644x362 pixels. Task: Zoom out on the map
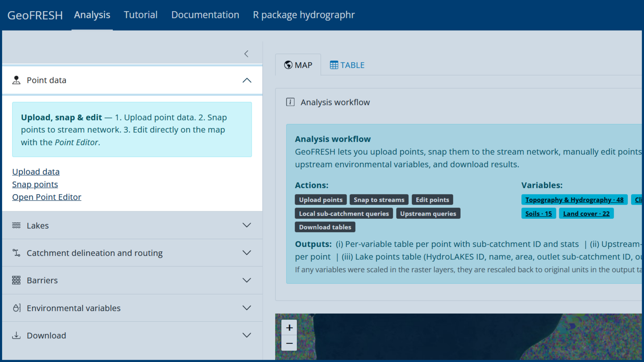289,343
